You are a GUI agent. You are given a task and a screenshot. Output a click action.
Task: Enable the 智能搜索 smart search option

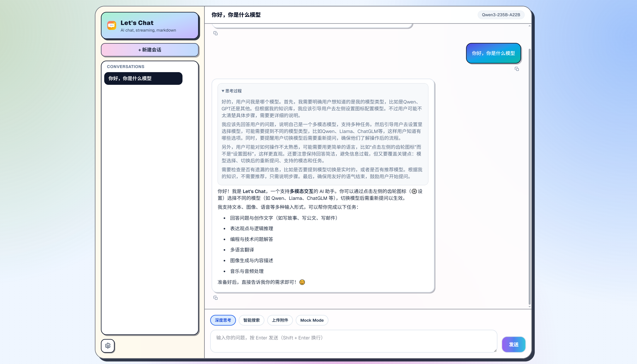(x=251, y=320)
